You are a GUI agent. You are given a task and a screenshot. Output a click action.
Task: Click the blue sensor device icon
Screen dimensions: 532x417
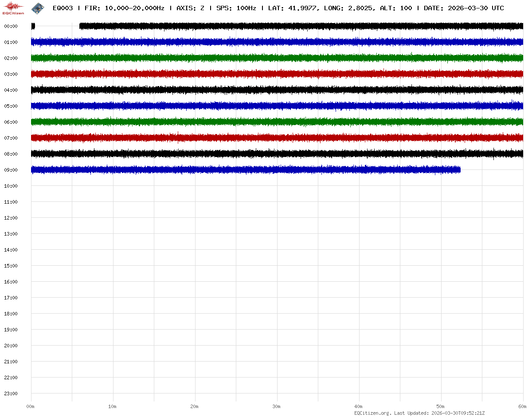38,8
